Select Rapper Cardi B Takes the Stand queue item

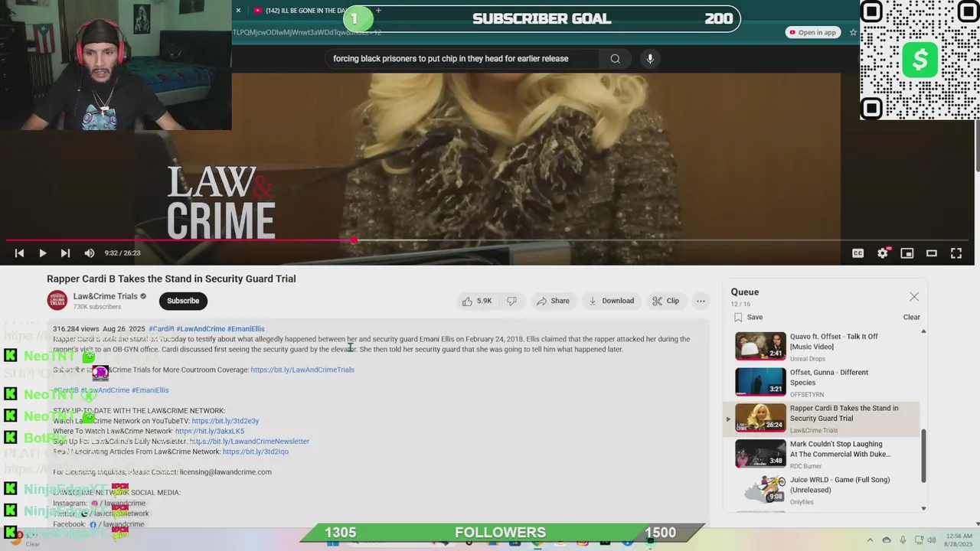[822, 419]
